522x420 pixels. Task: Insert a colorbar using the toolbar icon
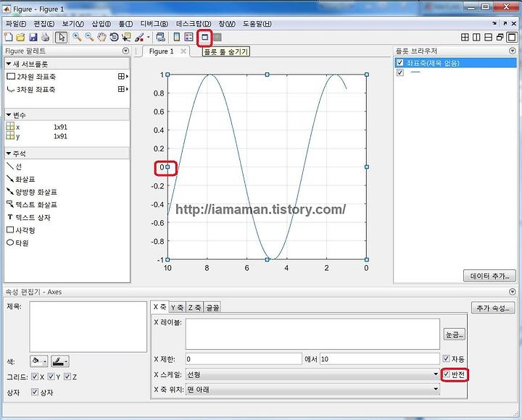pos(177,37)
